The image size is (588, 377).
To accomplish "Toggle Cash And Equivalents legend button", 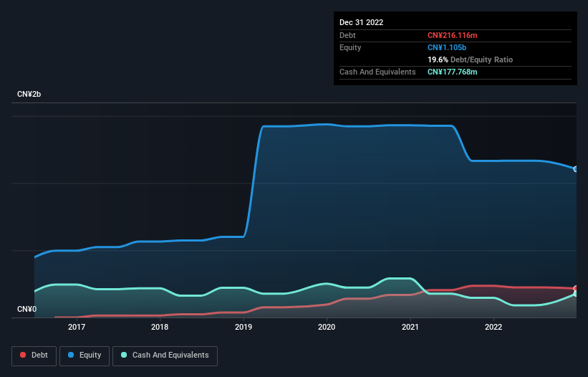I will click(x=165, y=355).
